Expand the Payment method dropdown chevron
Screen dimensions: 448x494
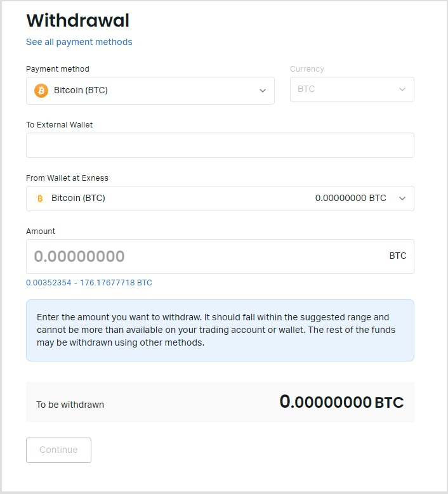pos(263,91)
